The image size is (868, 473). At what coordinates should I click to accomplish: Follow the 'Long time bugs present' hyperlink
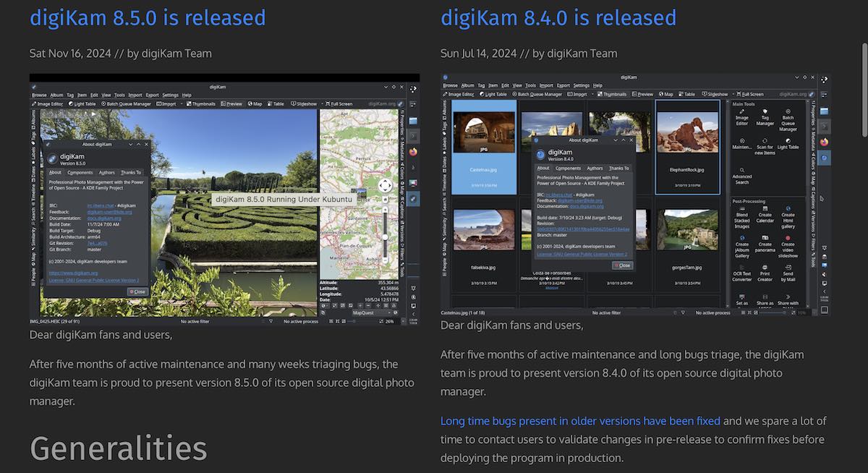[x=580, y=421]
